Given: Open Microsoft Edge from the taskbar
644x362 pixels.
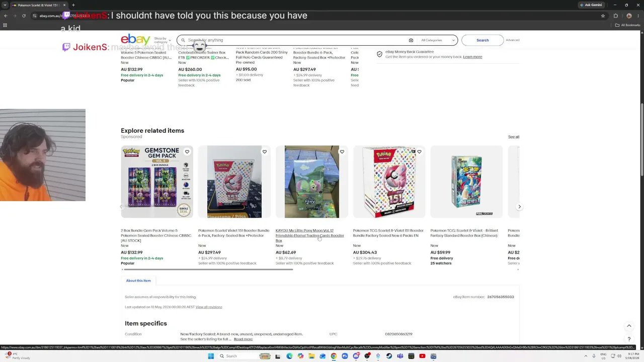Looking at the screenshot, I should [x=289, y=356].
